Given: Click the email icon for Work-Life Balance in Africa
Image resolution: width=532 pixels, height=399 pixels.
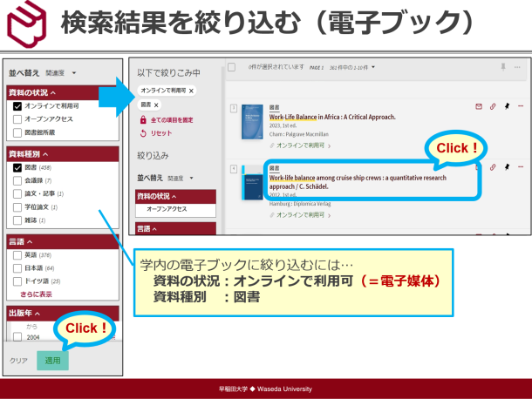Looking at the screenshot, I should 478,106.
